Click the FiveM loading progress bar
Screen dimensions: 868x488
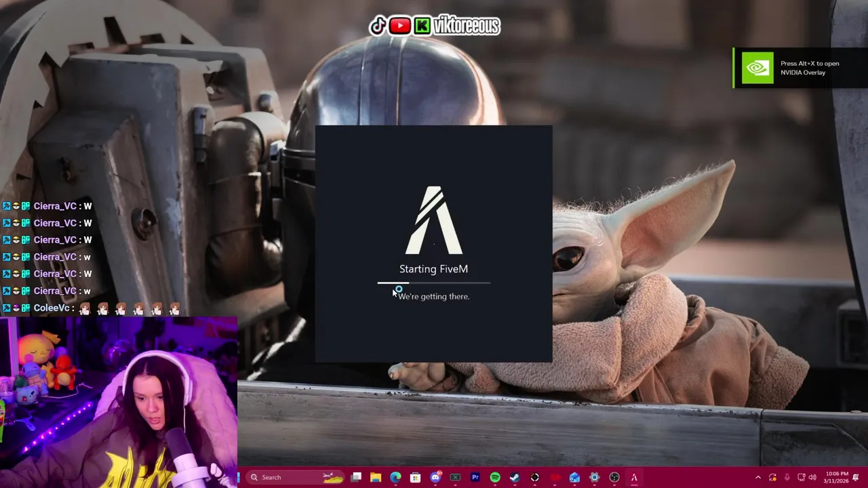point(434,283)
